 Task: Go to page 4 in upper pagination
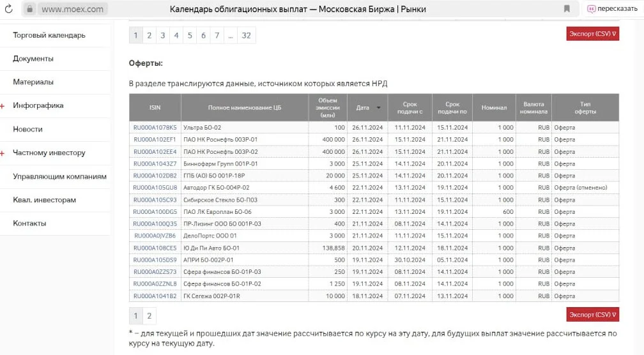point(176,35)
